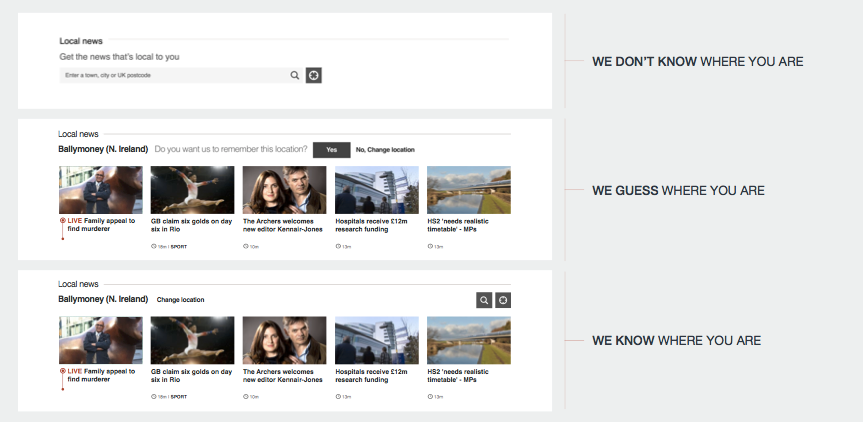Click geolocate crosshair icon in the known-location panel
Viewport: 863px width, 422px height.
(x=503, y=300)
